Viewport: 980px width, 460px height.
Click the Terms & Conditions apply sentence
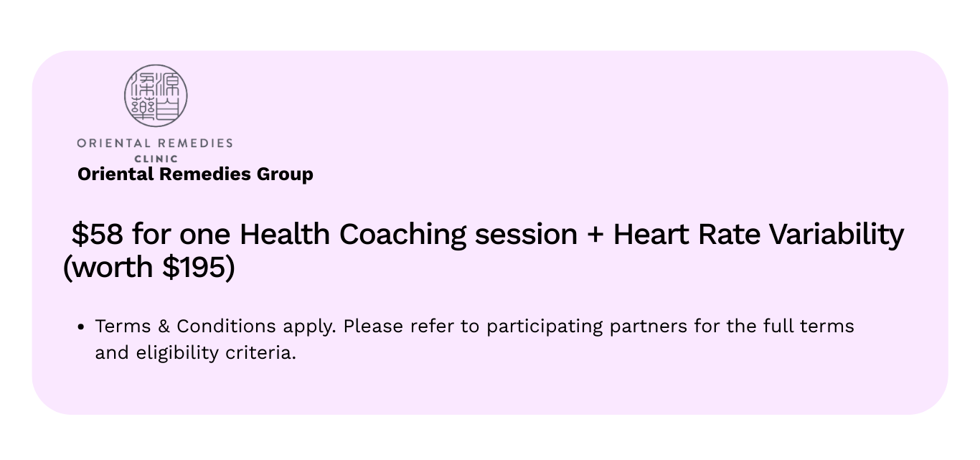[x=215, y=327]
